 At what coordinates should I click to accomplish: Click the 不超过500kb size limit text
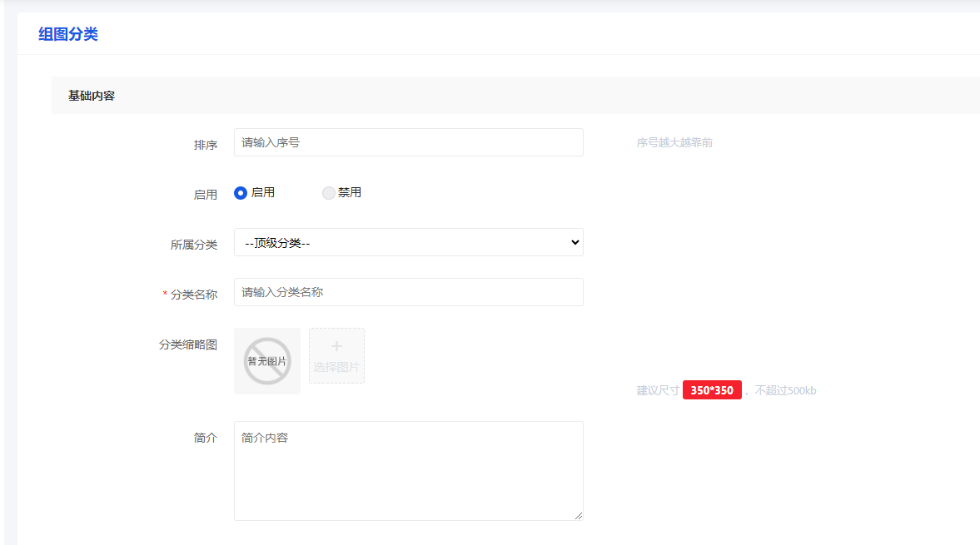(x=785, y=391)
